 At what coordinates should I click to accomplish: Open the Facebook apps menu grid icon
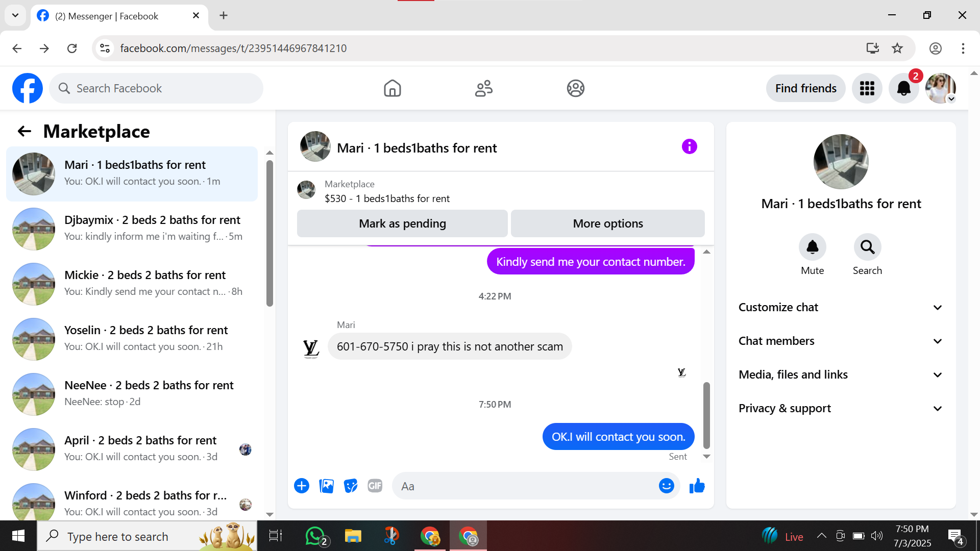(x=867, y=88)
